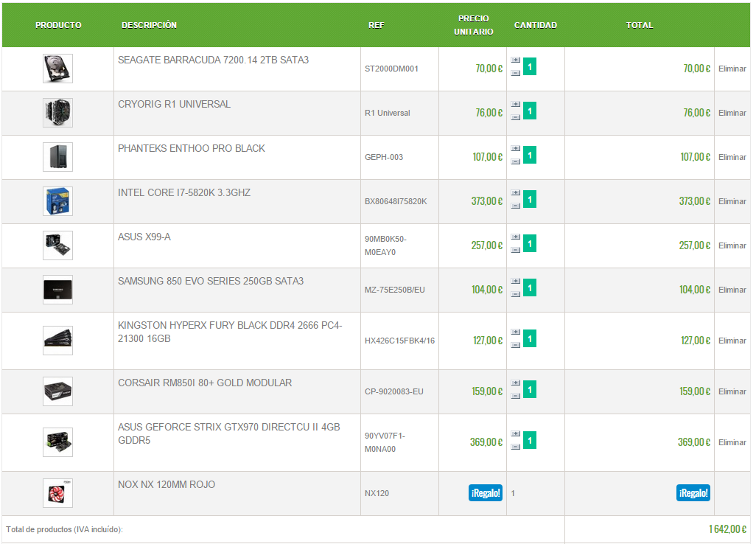Viewport: 756px width, 544px height.
Task: Click the CANTIDAD column header
Action: pyautogui.click(x=536, y=25)
